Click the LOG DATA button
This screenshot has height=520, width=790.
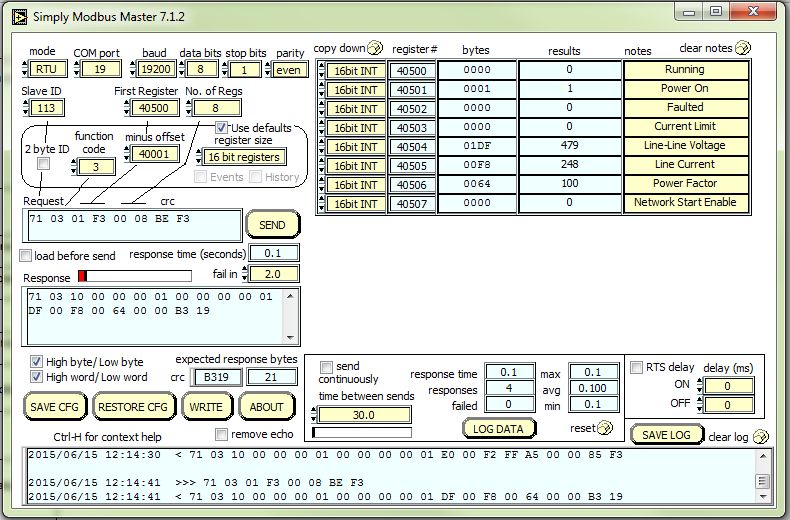[498, 429]
